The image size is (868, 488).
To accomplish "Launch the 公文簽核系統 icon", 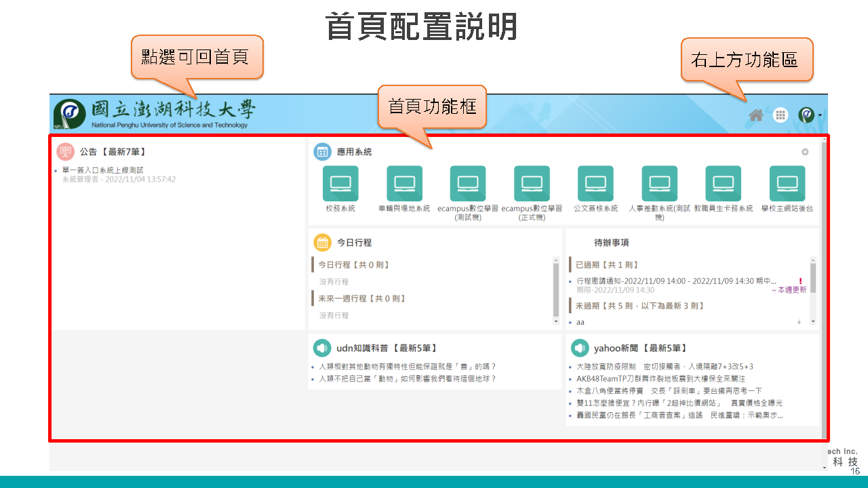I will [595, 184].
